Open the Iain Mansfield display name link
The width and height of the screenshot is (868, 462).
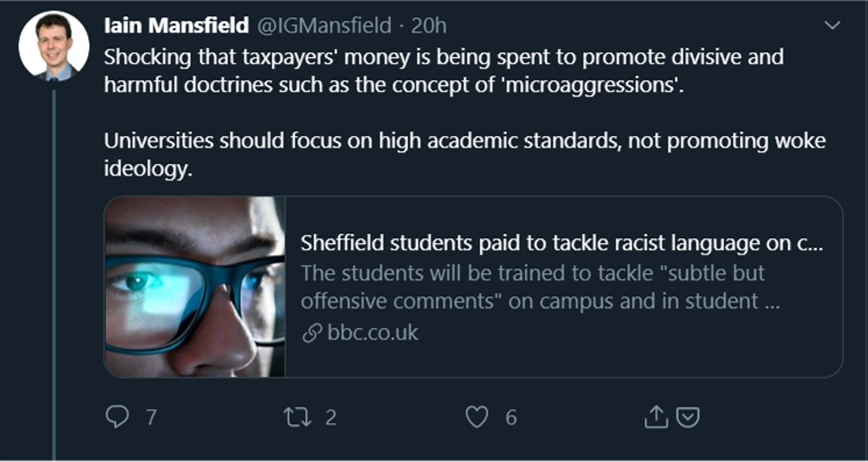[176, 26]
